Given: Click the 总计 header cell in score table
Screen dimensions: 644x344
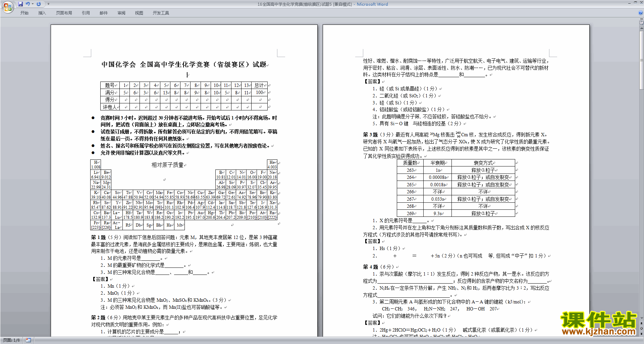Looking at the screenshot, I should pyautogui.click(x=259, y=85).
